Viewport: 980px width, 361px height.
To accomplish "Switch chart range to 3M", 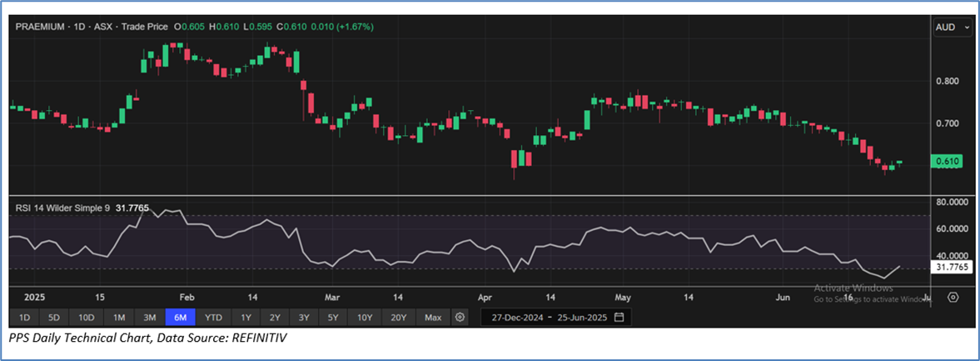I will (149, 317).
